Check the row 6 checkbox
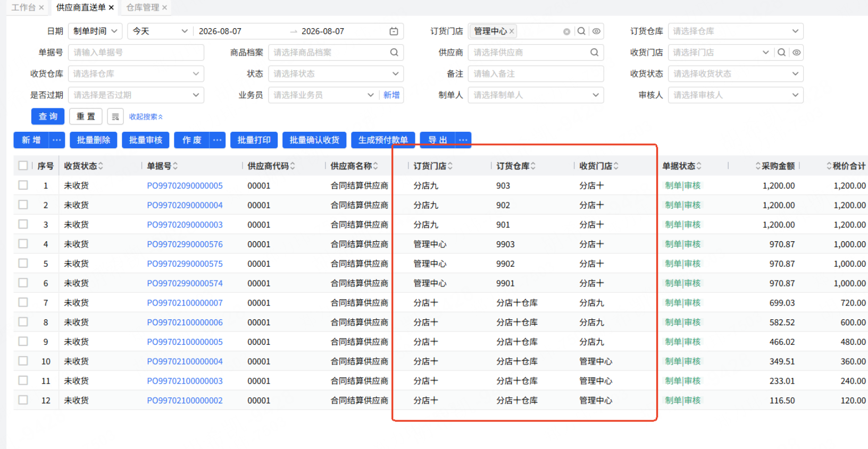The height and width of the screenshot is (449, 868). pos(23,283)
